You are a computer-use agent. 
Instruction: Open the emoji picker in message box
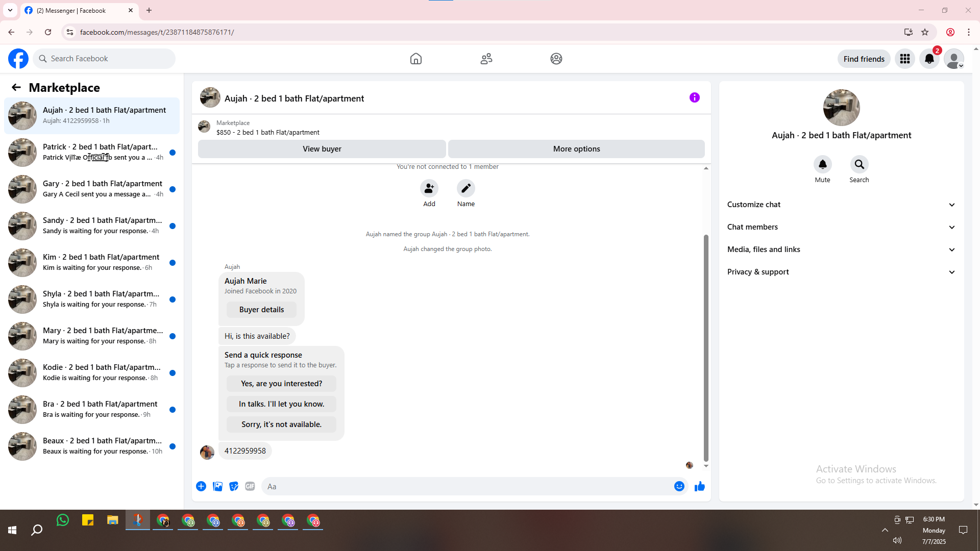pyautogui.click(x=679, y=486)
